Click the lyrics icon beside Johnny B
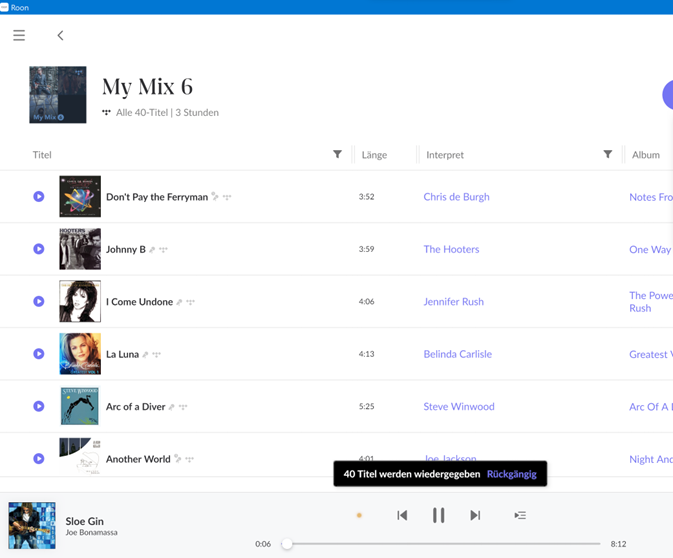Image resolution: width=673 pixels, height=558 pixels. tap(152, 249)
